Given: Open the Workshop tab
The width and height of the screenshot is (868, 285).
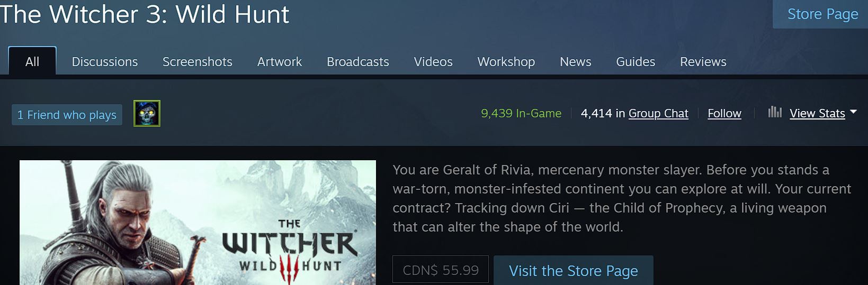Looking at the screenshot, I should click(x=506, y=62).
